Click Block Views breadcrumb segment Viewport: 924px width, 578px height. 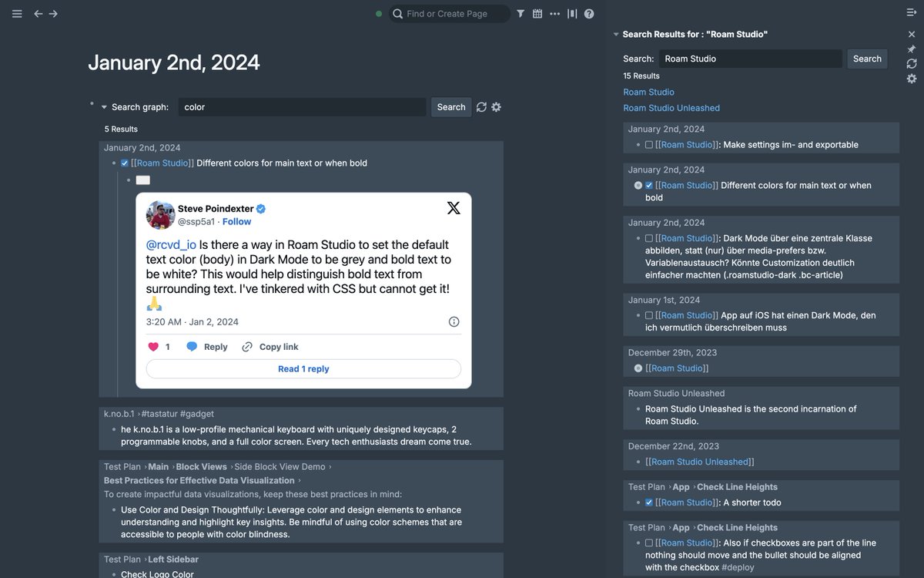(x=201, y=467)
